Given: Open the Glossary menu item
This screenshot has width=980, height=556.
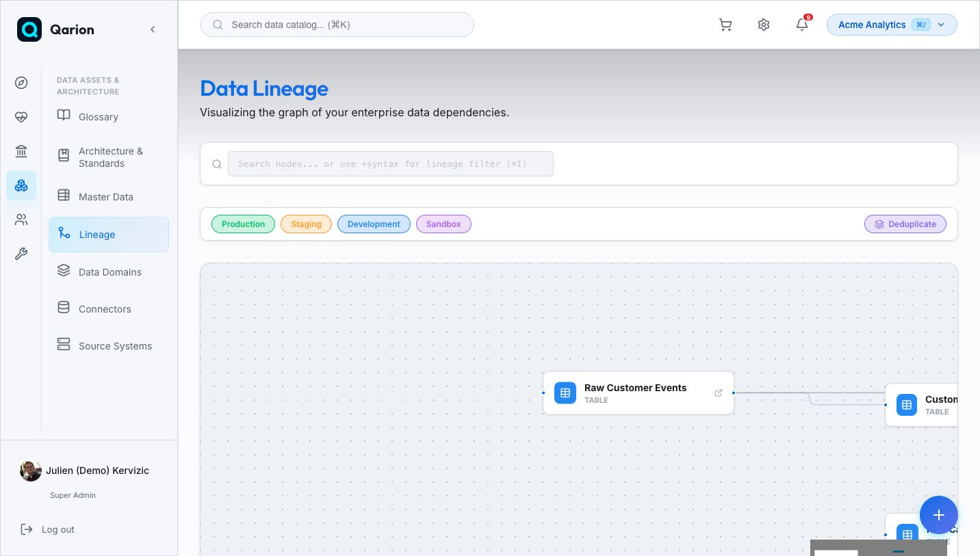Looking at the screenshot, I should click(109, 116).
